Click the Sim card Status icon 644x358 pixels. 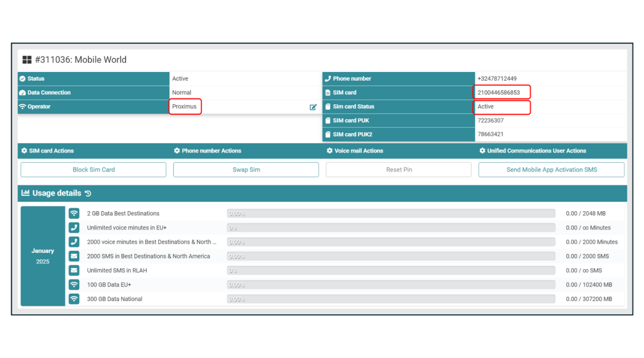click(328, 106)
